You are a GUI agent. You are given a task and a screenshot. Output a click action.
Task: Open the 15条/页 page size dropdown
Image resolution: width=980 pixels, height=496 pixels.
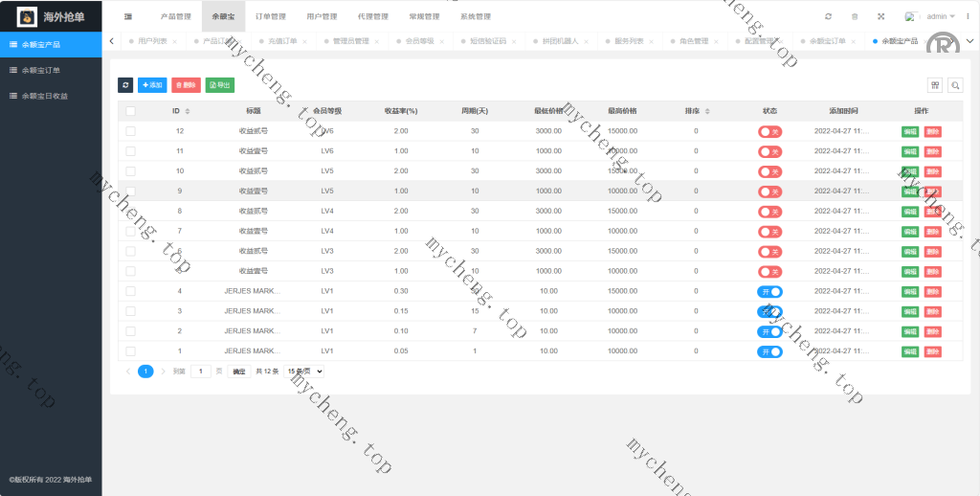(305, 371)
